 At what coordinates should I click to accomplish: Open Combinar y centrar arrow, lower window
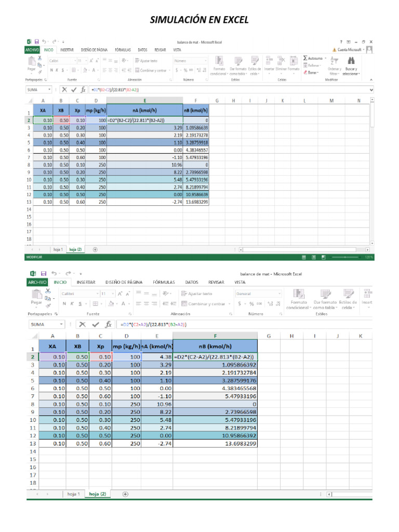pos(229,303)
